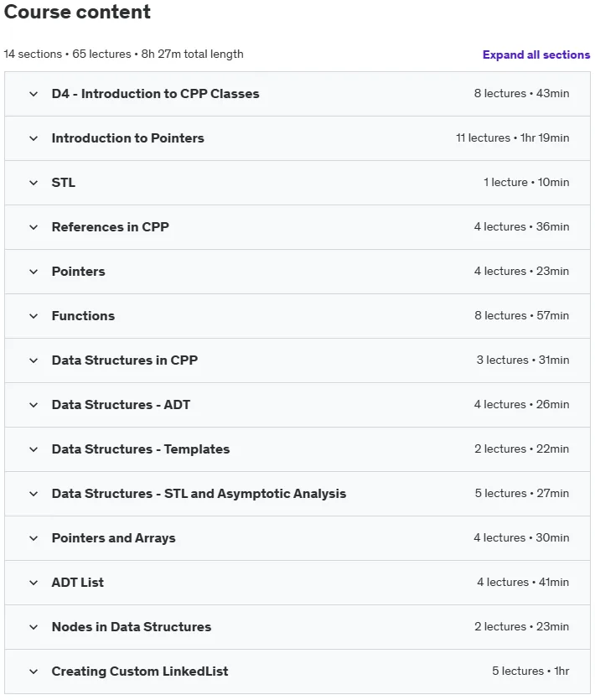Expand Creating Custom LinkedList chevron
The height and width of the screenshot is (700, 595).
click(x=34, y=671)
